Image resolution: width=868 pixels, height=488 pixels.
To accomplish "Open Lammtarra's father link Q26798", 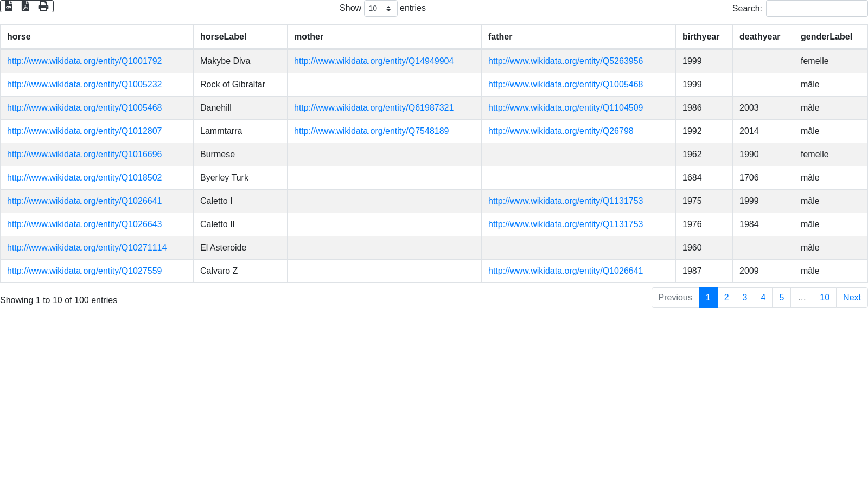I will (560, 131).
